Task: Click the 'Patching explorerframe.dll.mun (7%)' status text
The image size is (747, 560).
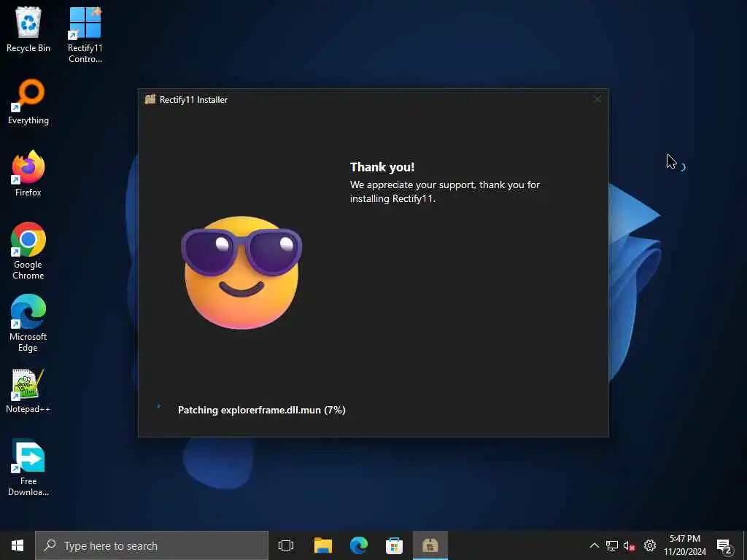Action: pyautogui.click(x=262, y=410)
